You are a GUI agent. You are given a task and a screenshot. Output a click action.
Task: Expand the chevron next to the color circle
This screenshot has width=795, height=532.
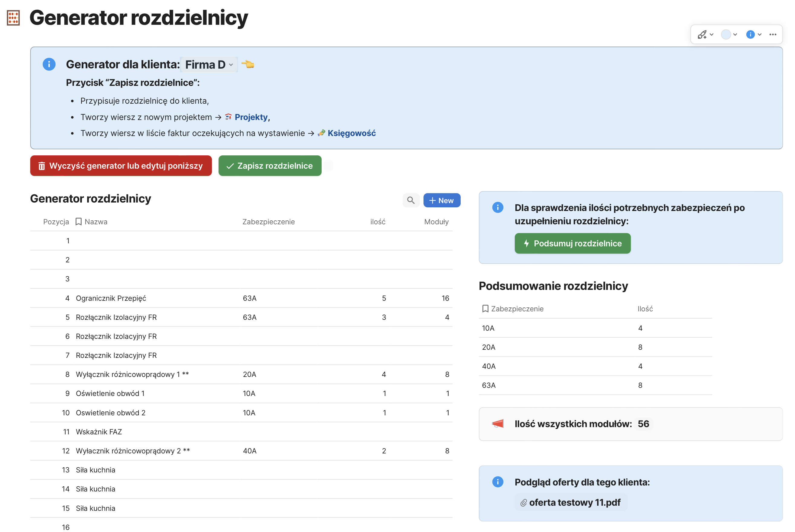point(735,34)
